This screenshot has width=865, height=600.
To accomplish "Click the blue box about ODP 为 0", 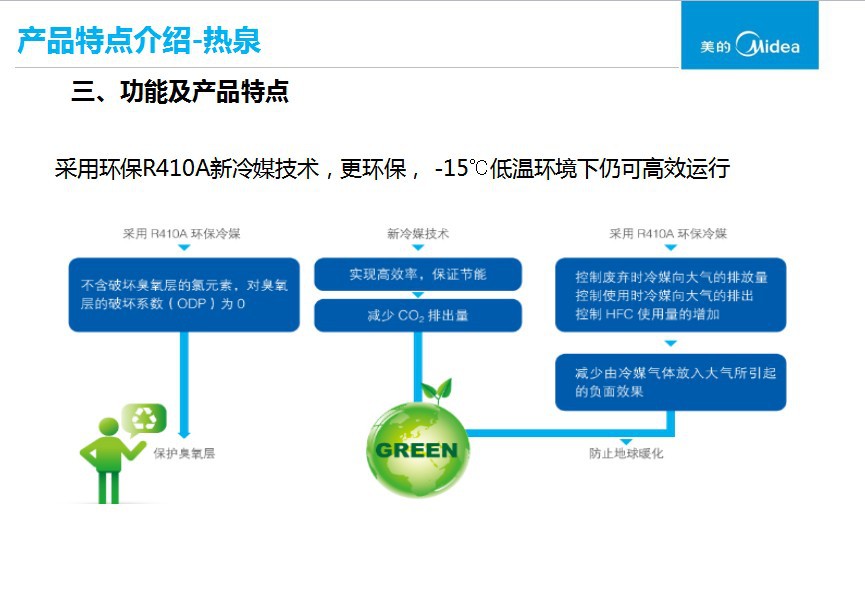I will pos(184,294).
